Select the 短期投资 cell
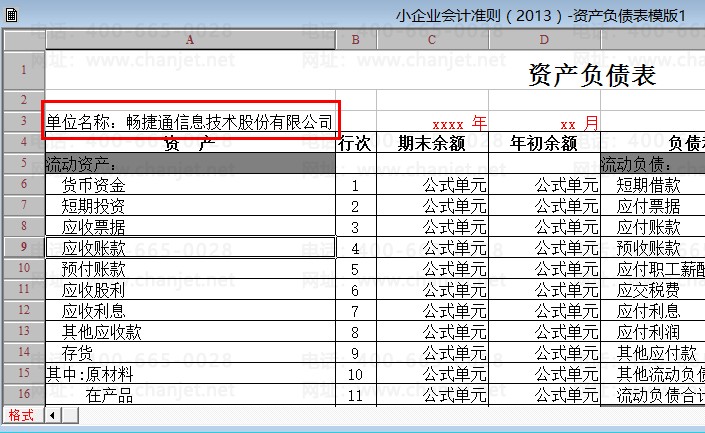 pos(190,206)
